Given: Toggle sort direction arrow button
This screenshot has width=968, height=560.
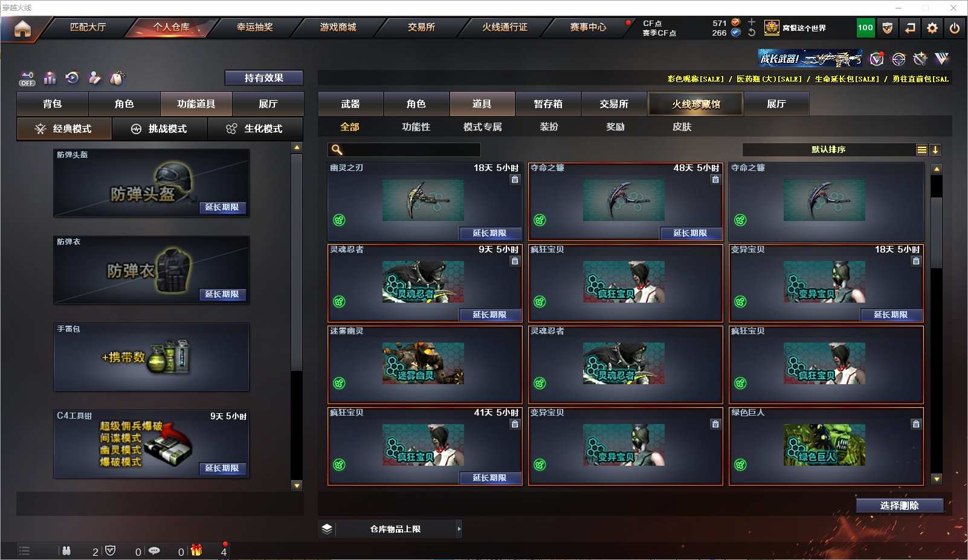Looking at the screenshot, I should (x=935, y=150).
